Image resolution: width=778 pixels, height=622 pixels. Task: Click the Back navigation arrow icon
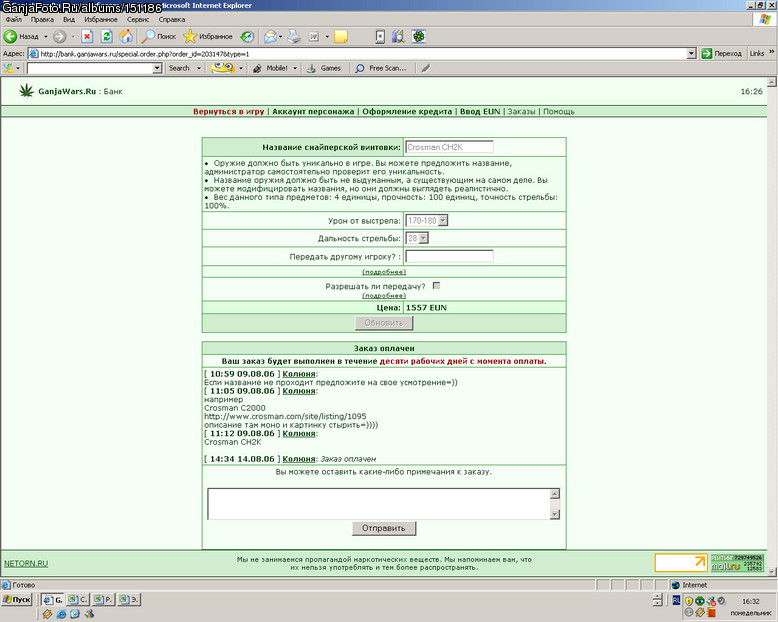click(10, 36)
